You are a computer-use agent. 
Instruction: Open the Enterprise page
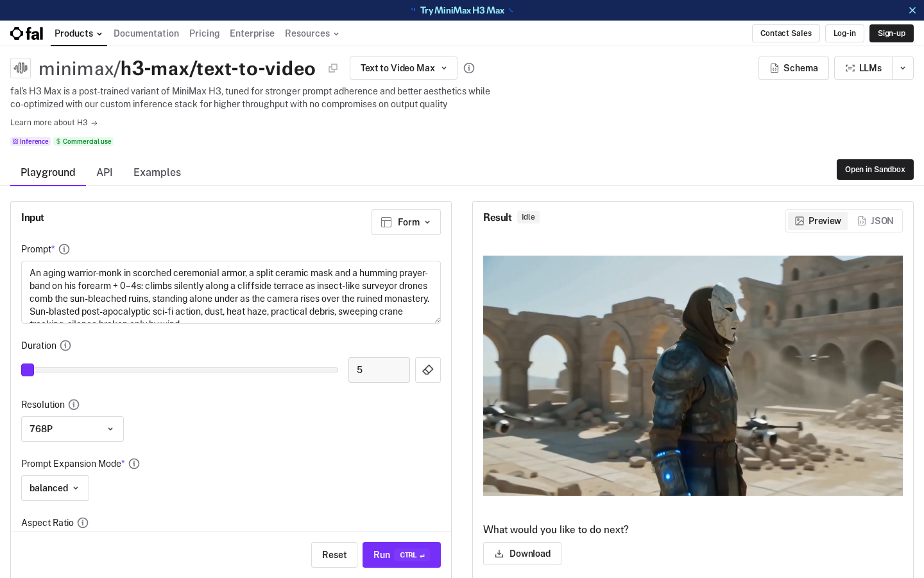tap(252, 33)
